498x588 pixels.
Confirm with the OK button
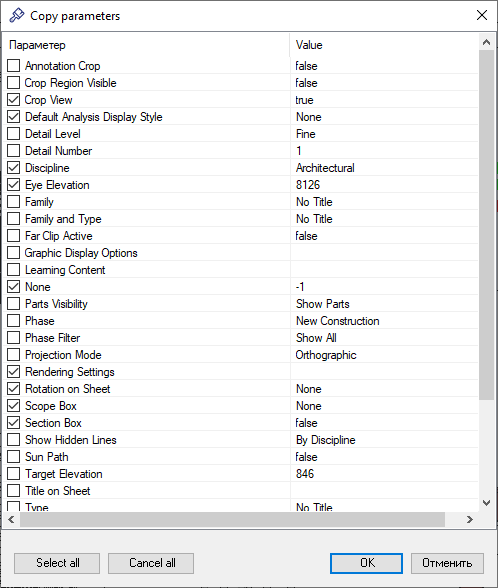(366, 563)
